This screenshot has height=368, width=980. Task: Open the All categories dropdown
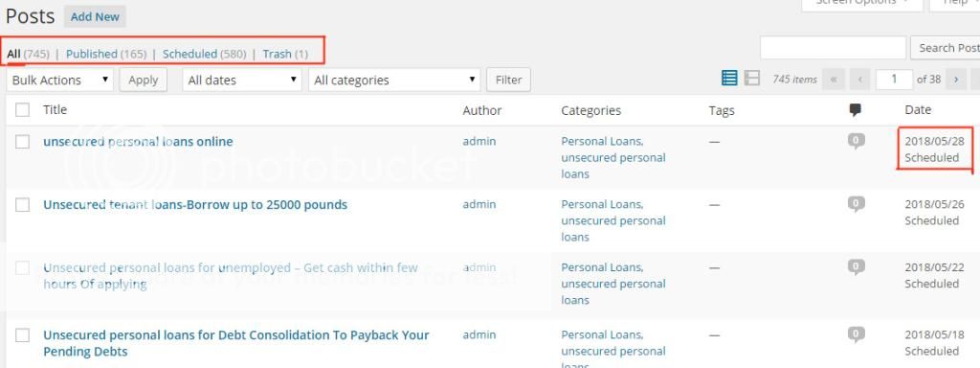click(394, 80)
